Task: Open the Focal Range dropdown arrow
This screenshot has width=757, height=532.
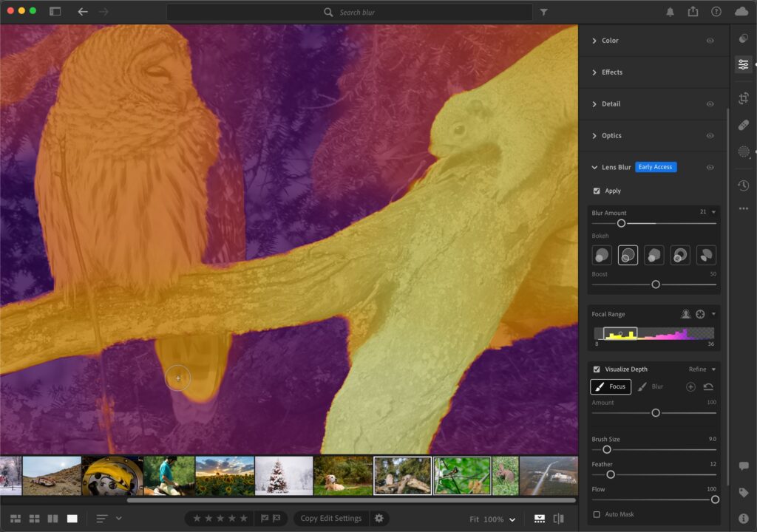Action: click(x=713, y=314)
